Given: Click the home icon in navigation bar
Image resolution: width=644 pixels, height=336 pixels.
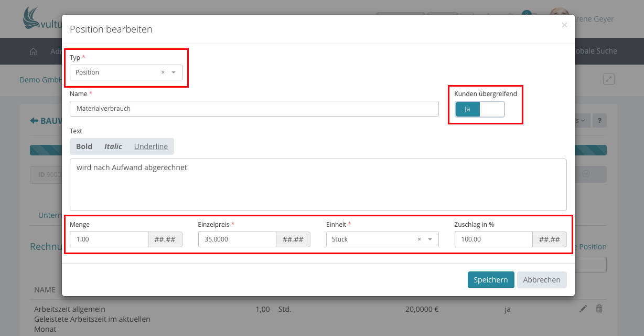Looking at the screenshot, I should coord(34,51).
